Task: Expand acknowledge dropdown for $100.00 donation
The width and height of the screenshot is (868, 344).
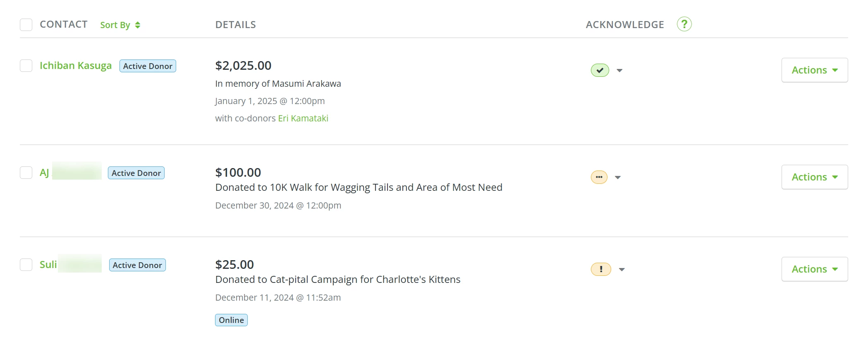Action: 618,178
